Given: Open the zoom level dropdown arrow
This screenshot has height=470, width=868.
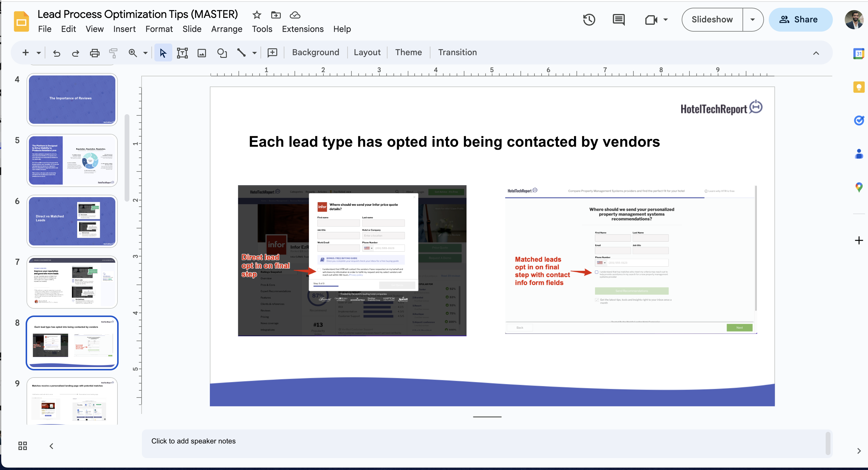Looking at the screenshot, I should coord(145,53).
